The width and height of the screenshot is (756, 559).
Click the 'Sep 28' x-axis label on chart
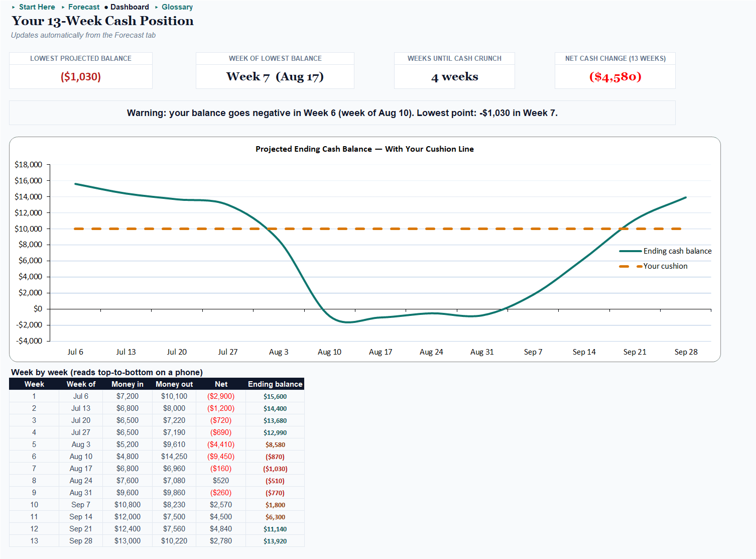tap(686, 352)
